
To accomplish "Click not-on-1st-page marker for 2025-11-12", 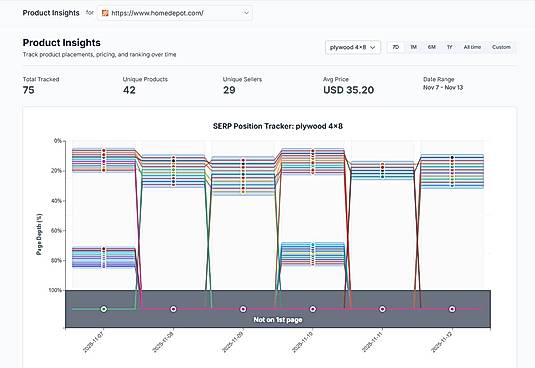I will pos(452,309).
